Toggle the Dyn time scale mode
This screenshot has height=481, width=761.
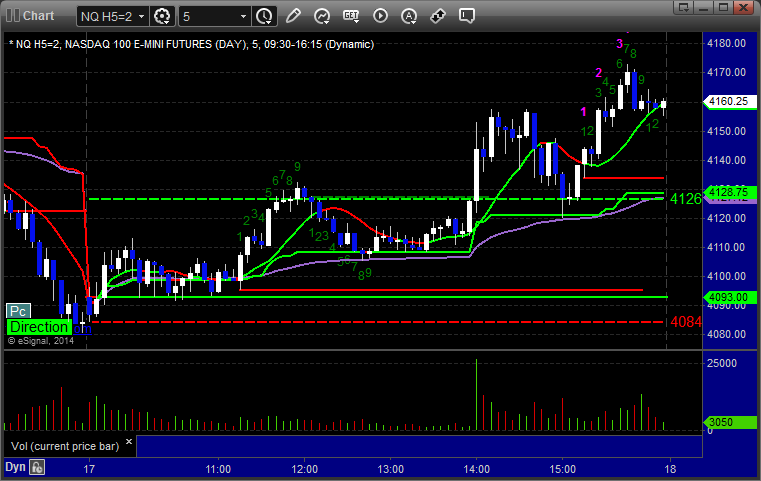click(15, 466)
